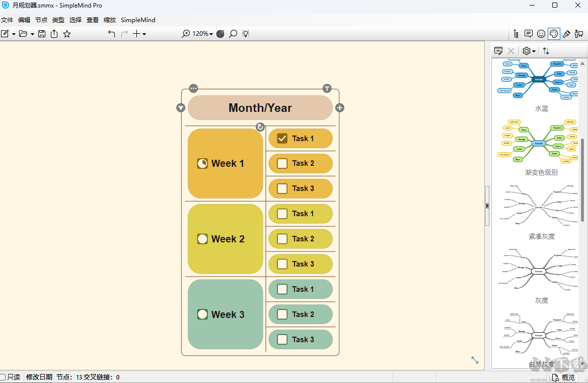Open the notes panel via speech bubble icon
The image size is (588, 383).
(529, 34)
